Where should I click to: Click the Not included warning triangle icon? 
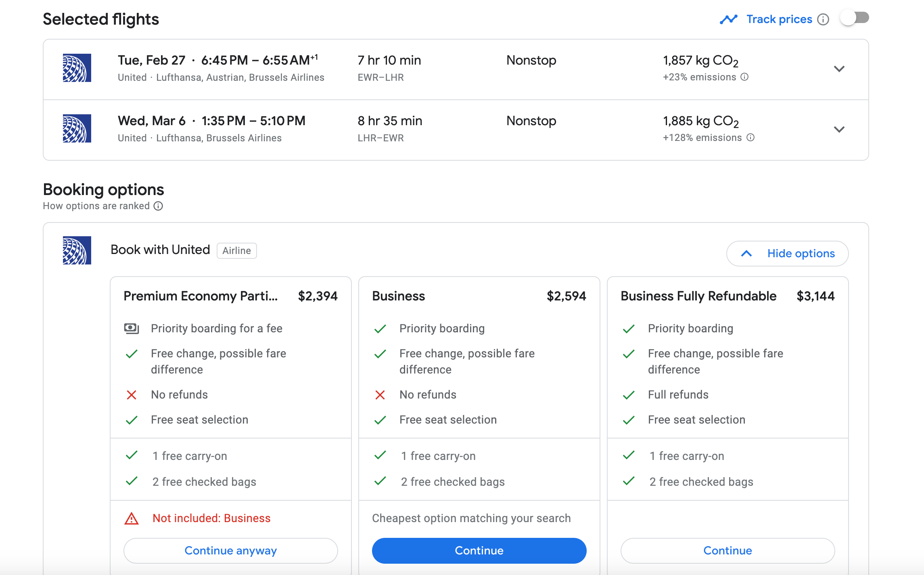[x=132, y=518]
